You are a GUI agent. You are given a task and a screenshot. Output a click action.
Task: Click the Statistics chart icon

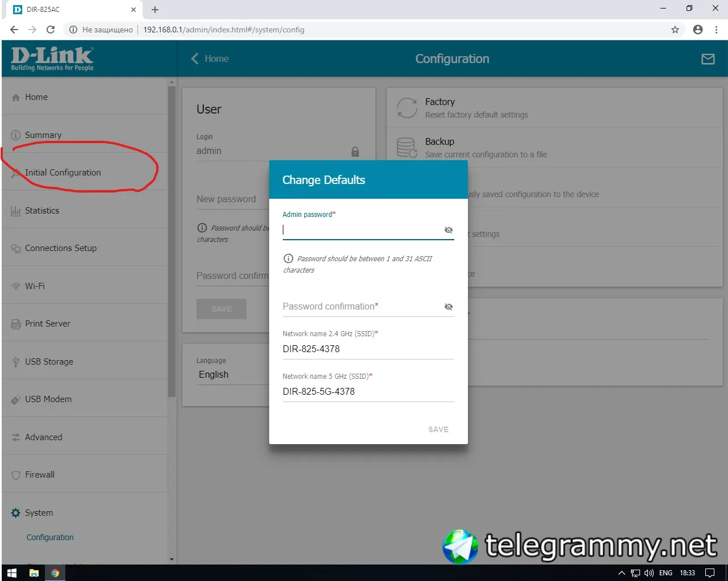coord(16,211)
